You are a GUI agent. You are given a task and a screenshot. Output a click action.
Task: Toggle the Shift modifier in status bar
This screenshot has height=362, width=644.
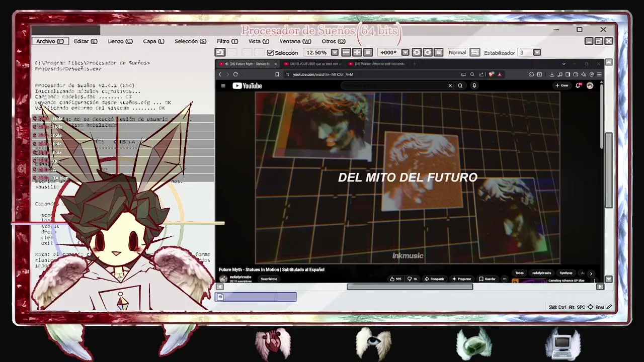(553, 307)
